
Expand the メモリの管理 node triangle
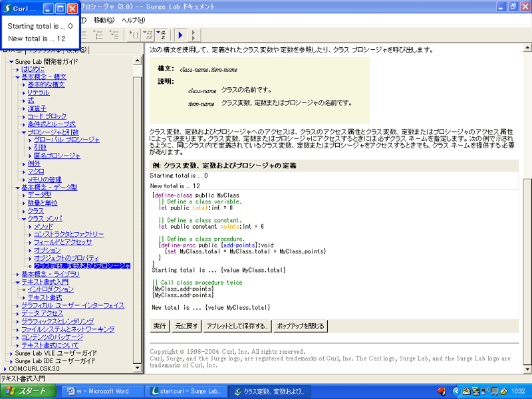tap(24, 180)
